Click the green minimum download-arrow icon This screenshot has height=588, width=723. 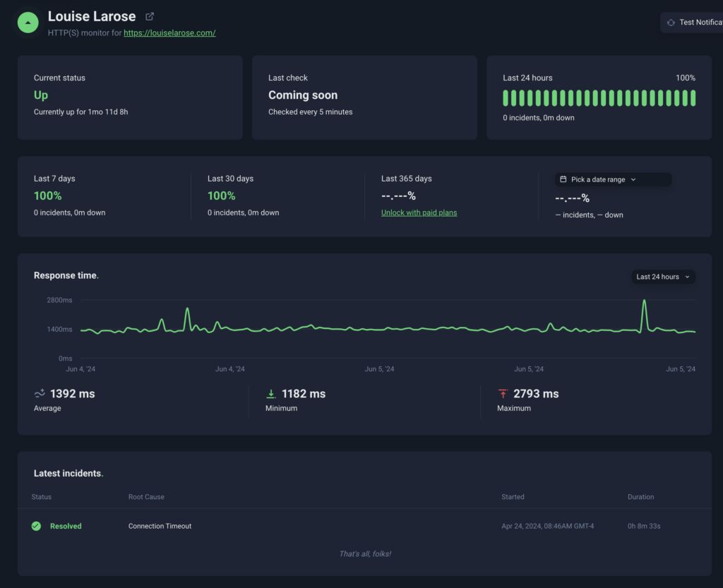pos(271,394)
